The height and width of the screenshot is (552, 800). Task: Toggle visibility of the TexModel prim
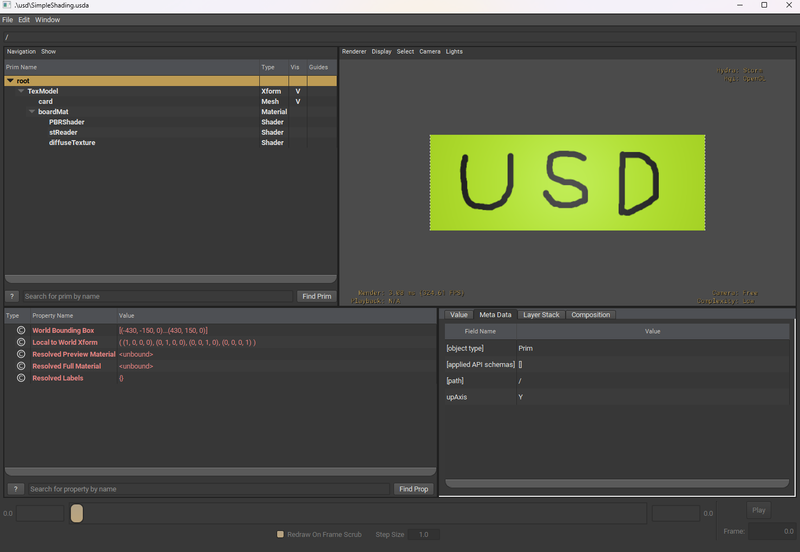[x=297, y=91]
